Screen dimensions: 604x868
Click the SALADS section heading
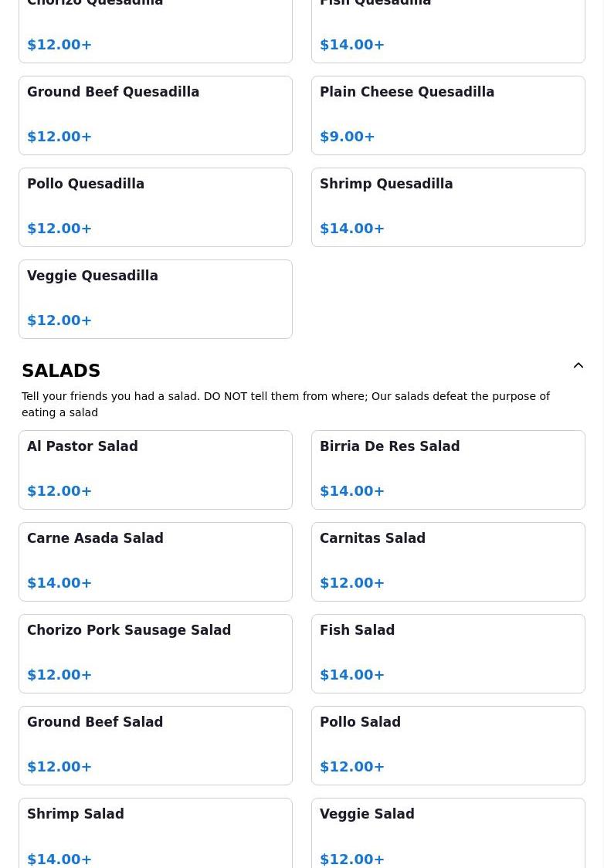(x=61, y=371)
